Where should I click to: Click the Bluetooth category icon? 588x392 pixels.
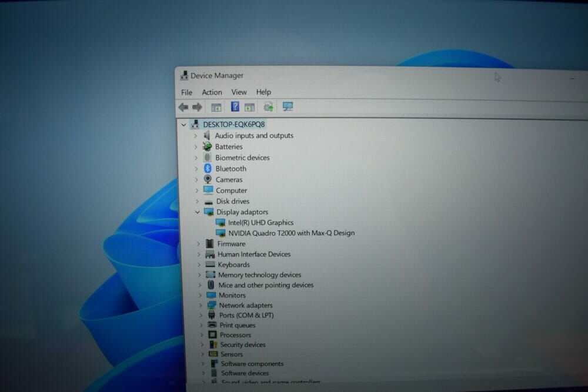208,169
